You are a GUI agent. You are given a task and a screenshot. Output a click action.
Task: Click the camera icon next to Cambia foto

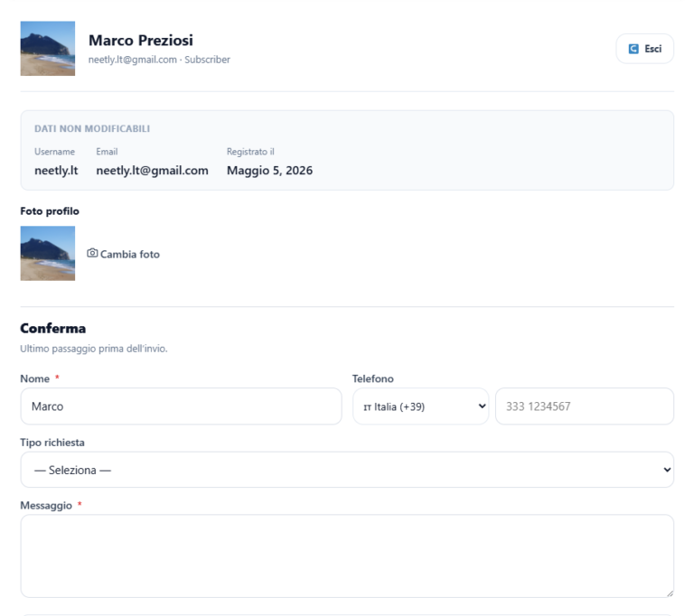[x=92, y=253]
